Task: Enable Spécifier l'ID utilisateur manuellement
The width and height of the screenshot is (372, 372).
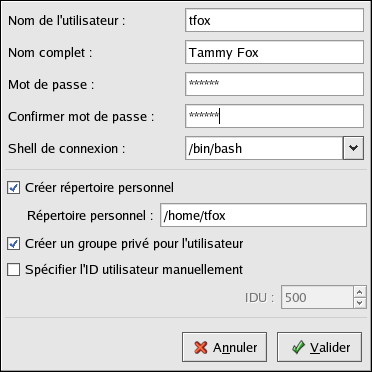Action: tap(14, 269)
